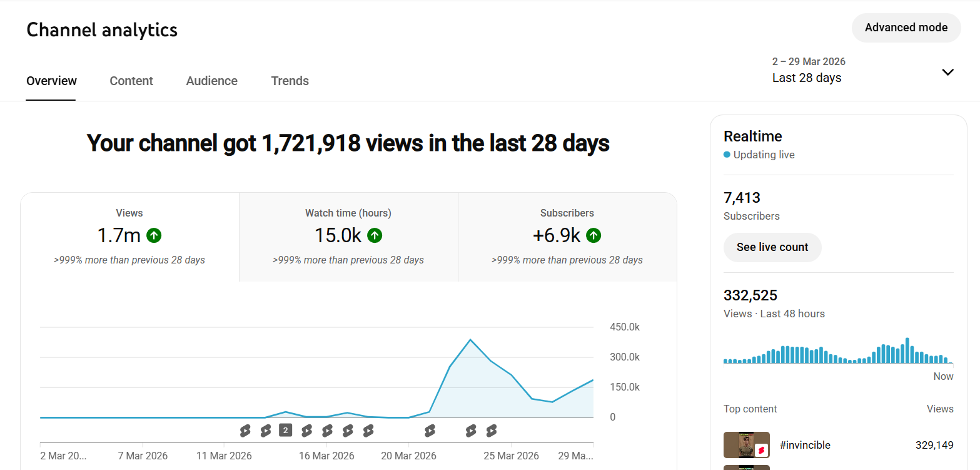Select the Subscribers metric card

pyautogui.click(x=567, y=237)
